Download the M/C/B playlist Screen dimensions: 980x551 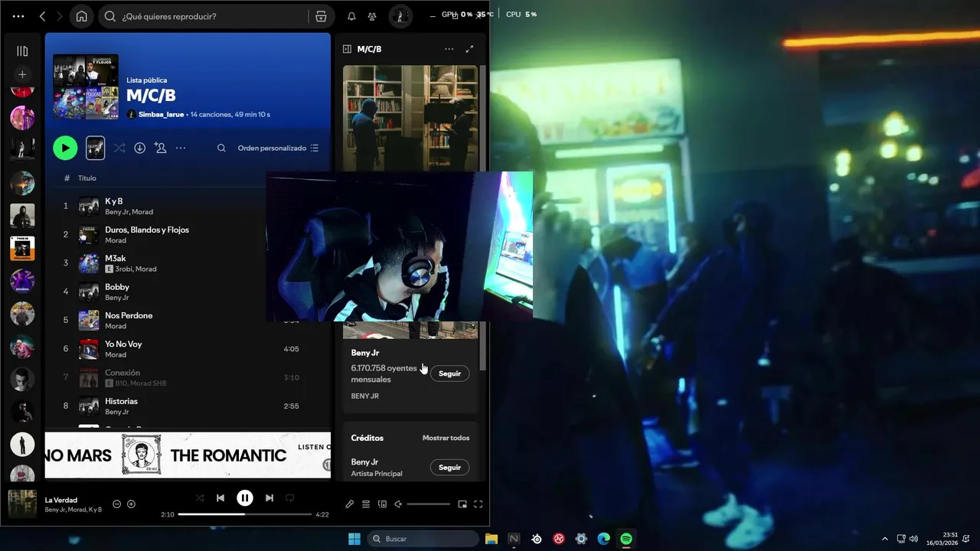coord(139,148)
